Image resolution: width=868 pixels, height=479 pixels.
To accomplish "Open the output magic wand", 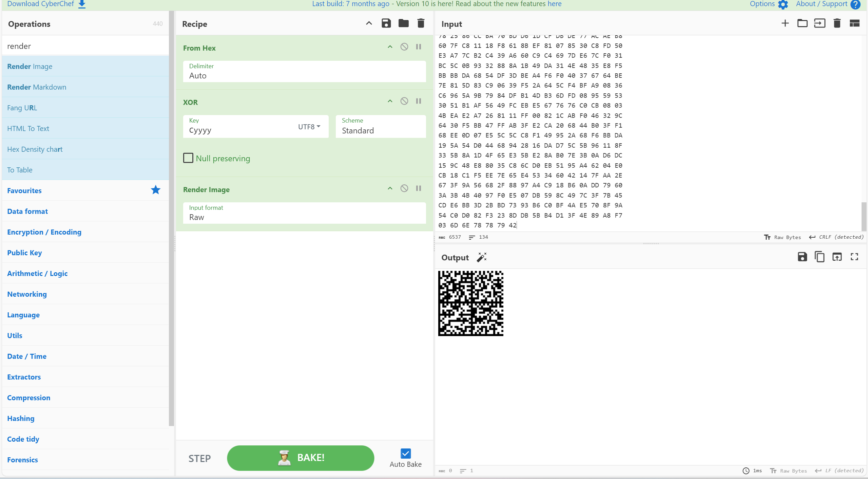I will (x=482, y=257).
